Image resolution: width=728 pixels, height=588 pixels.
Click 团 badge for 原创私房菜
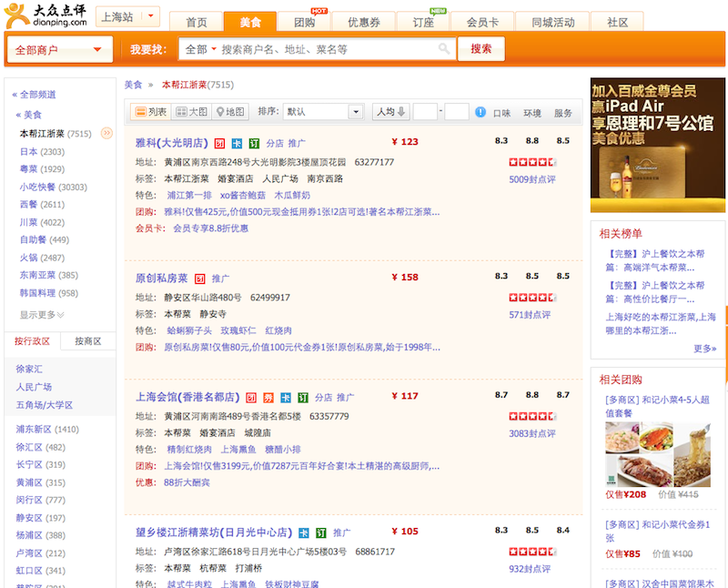point(199,279)
